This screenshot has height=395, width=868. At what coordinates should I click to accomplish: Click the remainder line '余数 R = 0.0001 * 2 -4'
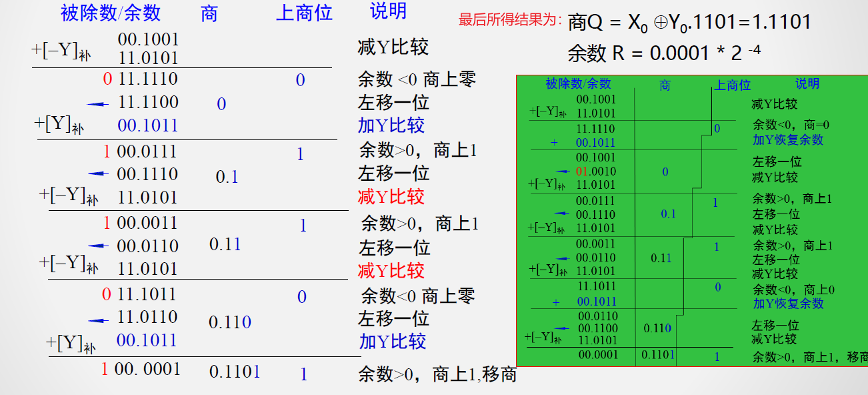tap(664, 52)
